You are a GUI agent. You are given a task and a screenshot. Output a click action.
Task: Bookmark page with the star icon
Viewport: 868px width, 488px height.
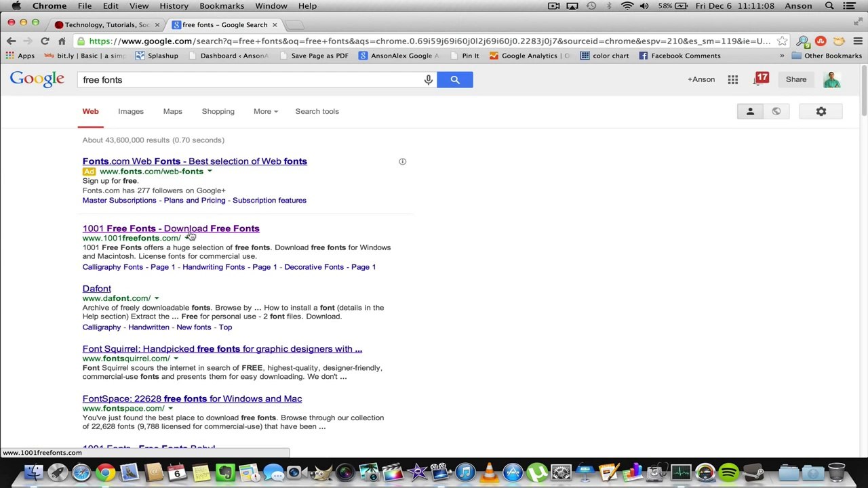[x=782, y=41]
